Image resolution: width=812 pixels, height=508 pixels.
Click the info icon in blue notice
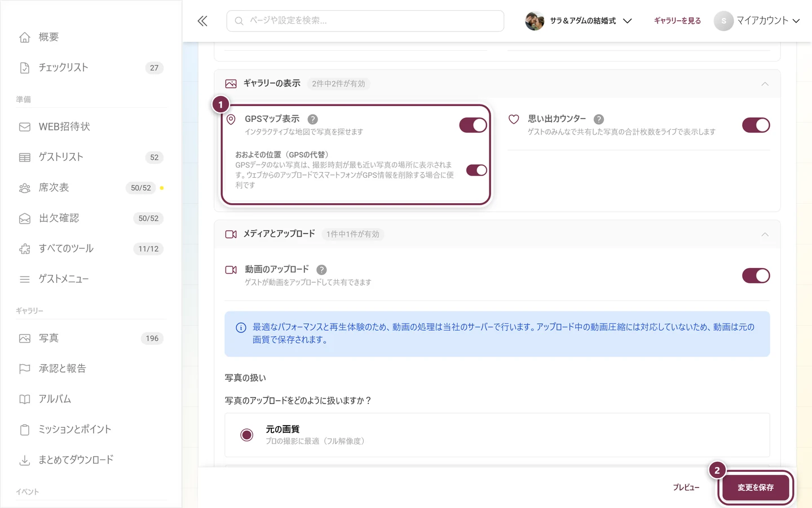[241, 328]
